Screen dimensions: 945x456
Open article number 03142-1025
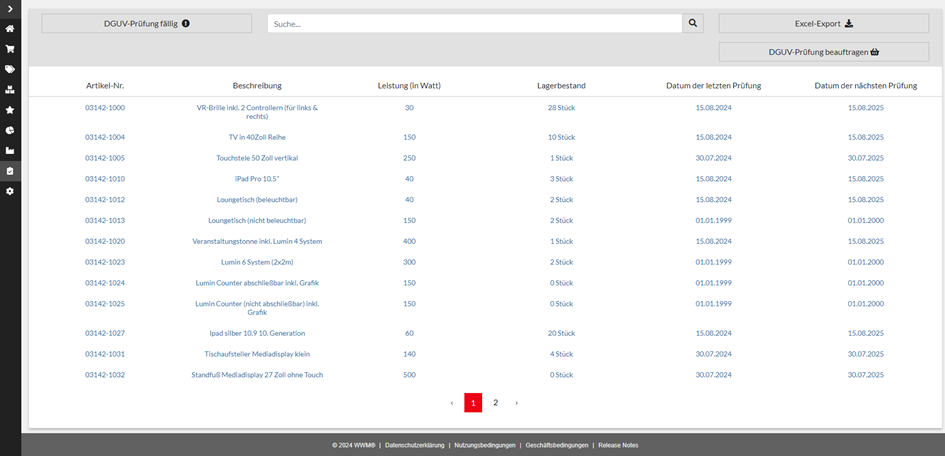tap(105, 304)
